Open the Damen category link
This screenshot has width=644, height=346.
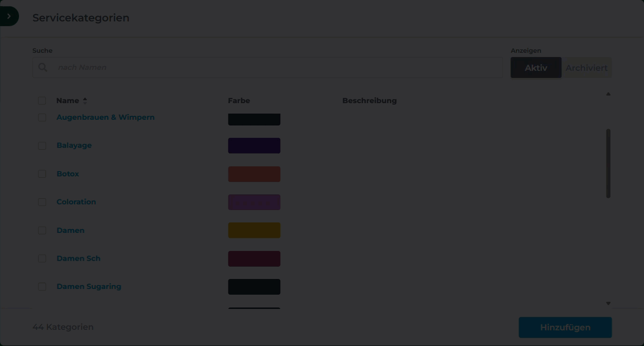tap(70, 231)
